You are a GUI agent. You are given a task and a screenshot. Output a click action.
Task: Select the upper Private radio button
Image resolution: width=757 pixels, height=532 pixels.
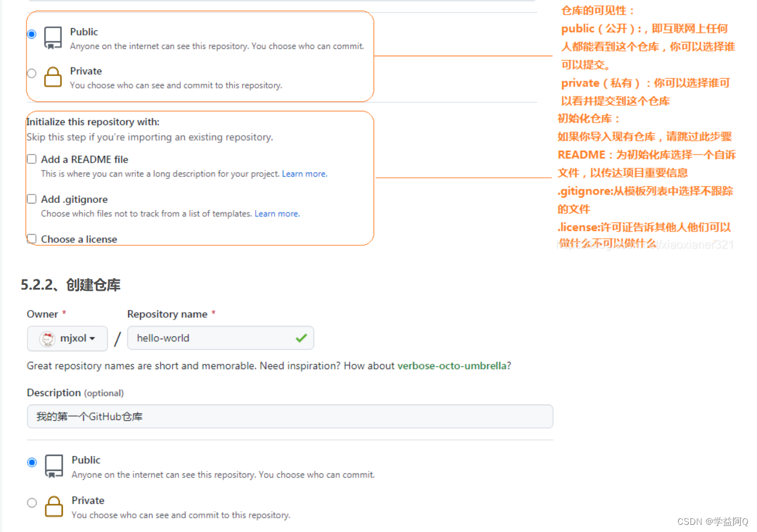point(32,74)
